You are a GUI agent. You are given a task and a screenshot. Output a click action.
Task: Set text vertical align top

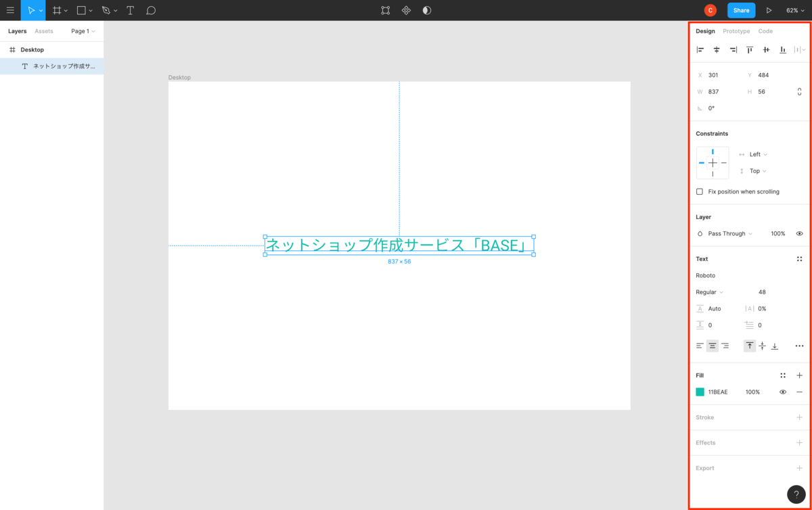(750, 346)
